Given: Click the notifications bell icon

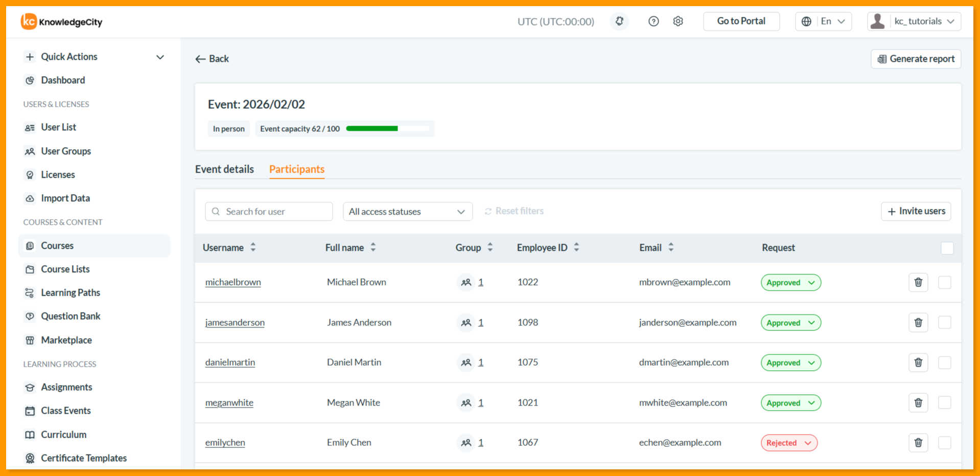Looking at the screenshot, I should tap(619, 21).
